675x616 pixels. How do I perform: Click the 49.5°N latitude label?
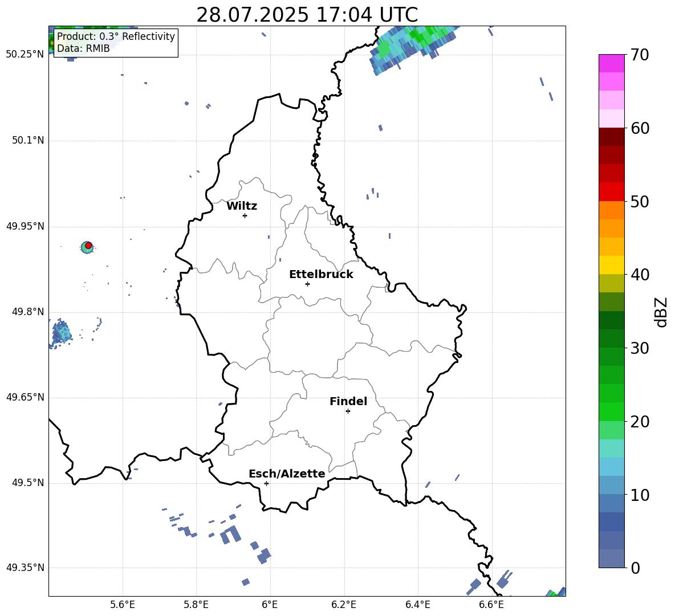pos(28,483)
